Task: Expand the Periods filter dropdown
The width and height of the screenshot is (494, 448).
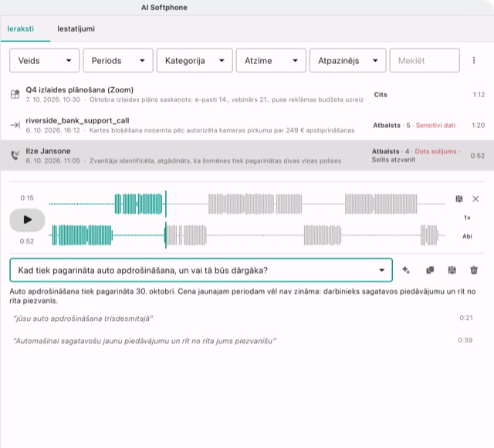Action: tap(118, 60)
